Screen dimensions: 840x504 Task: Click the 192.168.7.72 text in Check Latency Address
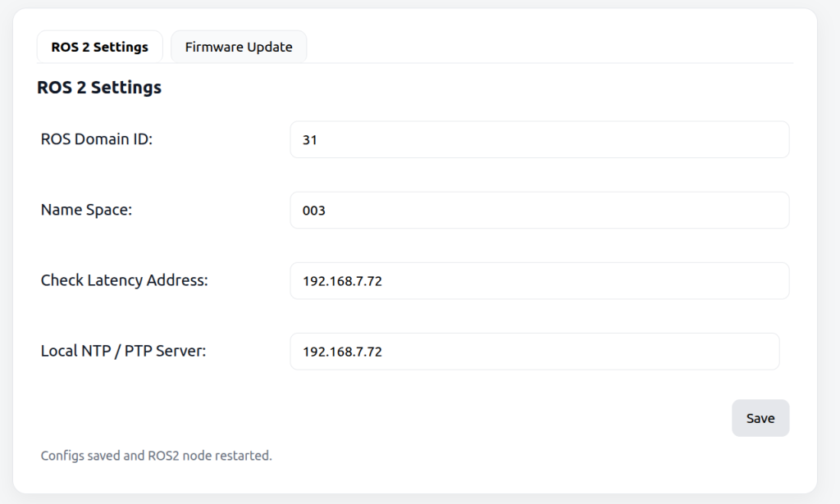pos(342,281)
